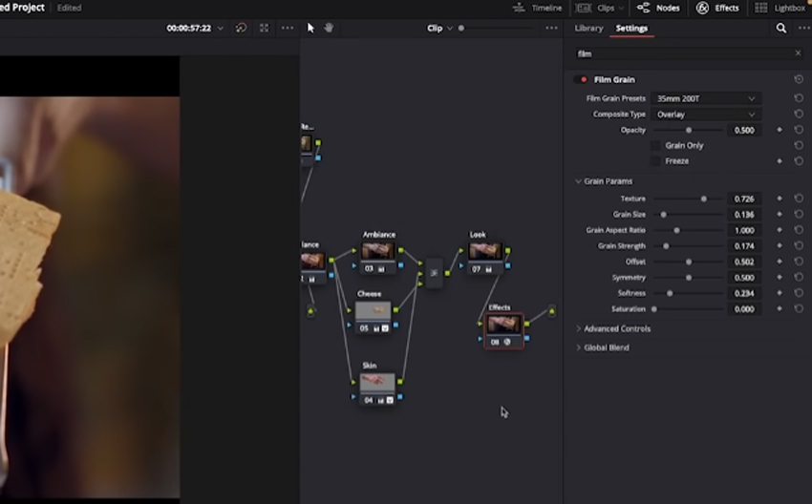Open the timecode dropdown chevron
Screen dimensions: 812x504
click(220, 29)
